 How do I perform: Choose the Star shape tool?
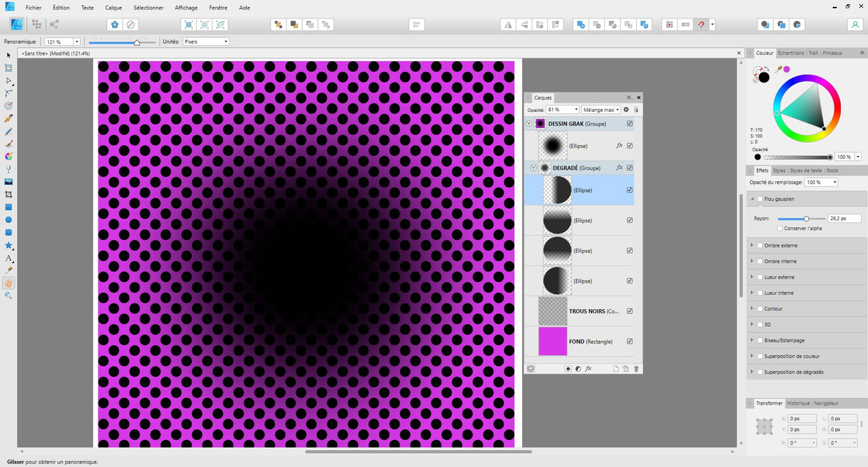(x=9, y=245)
